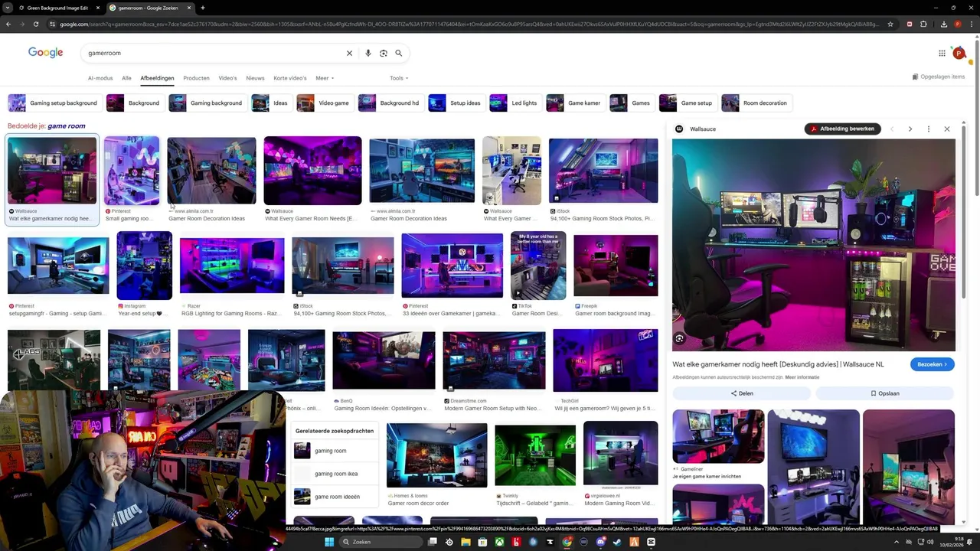This screenshot has width=980, height=551.
Task: Open Opgeslagen items link
Action: click(939, 77)
